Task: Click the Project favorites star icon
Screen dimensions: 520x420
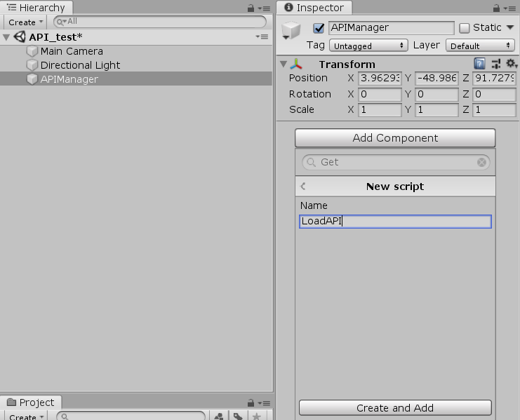Action: [x=256, y=416]
